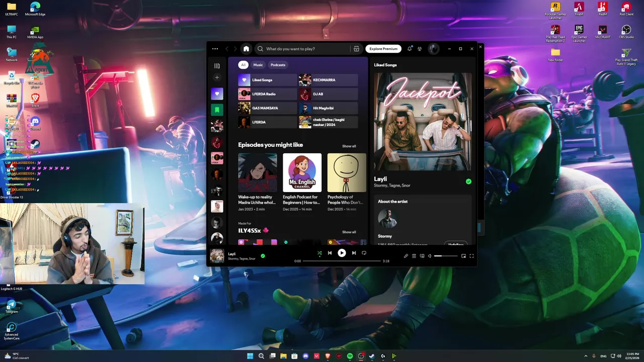The width and height of the screenshot is (644, 362).
Task: Go forward with the right arrow in Spotify
Action: [x=235, y=49]
